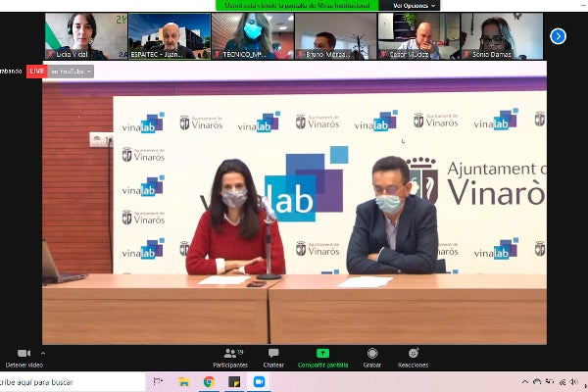The width and height of the screenshot is (588, 392).
Task: Open Google Chrome from the taskbar
Action: click(x=209, y=382)
